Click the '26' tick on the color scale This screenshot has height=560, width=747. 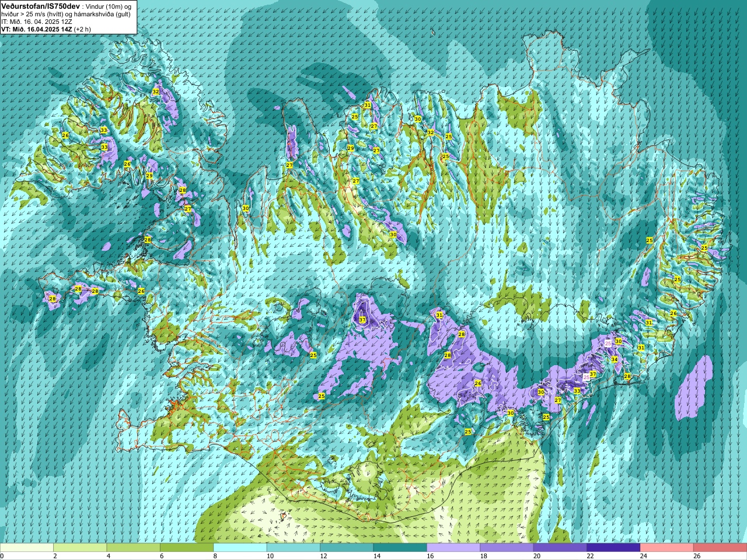tap(697, 556)
